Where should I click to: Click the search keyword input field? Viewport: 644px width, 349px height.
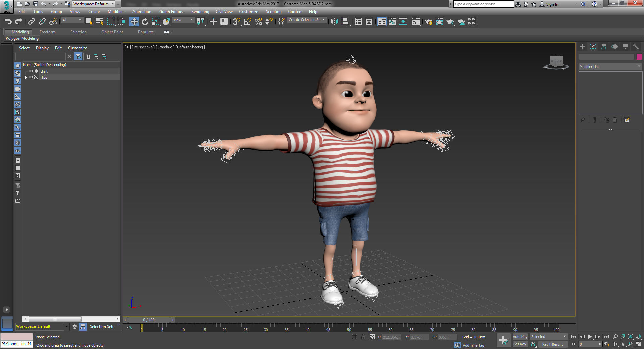483,4
